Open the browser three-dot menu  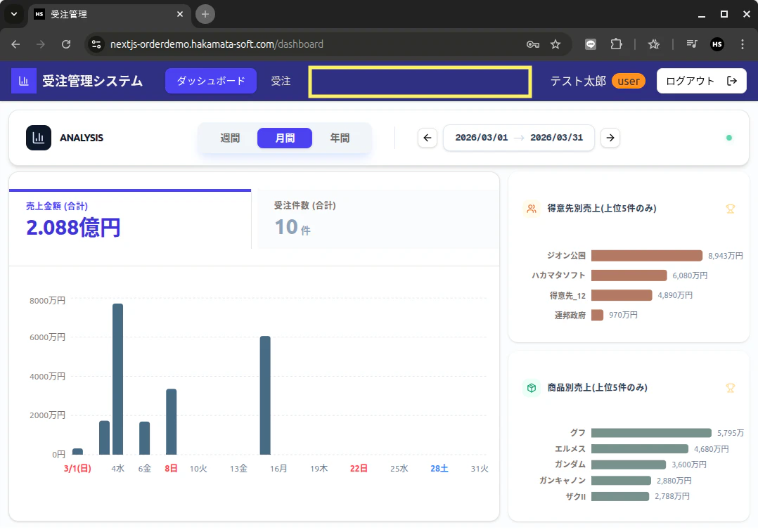tap(743, 44)
